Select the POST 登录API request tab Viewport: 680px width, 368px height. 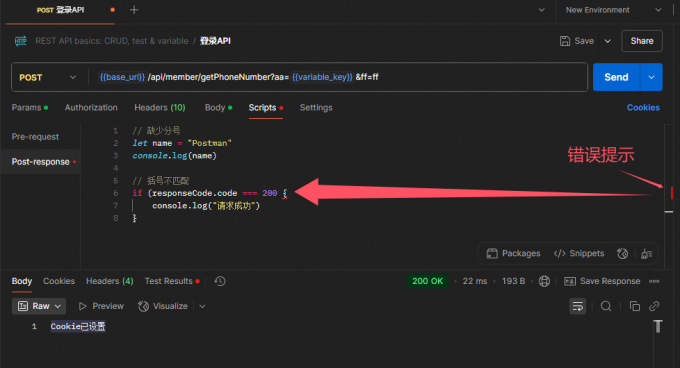[61, 10]
